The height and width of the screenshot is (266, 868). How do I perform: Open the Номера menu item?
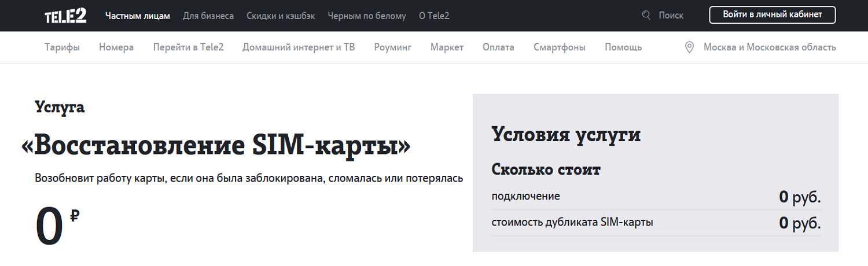coord(116,47)
